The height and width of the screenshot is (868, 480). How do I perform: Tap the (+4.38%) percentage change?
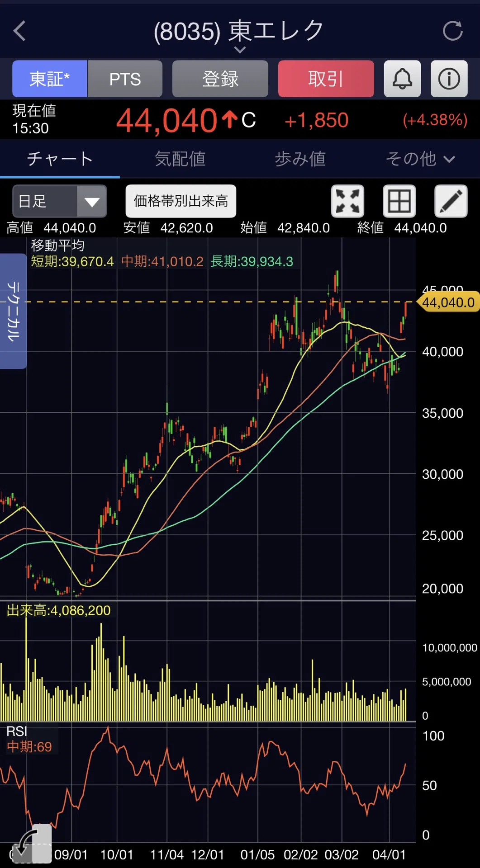435,120
